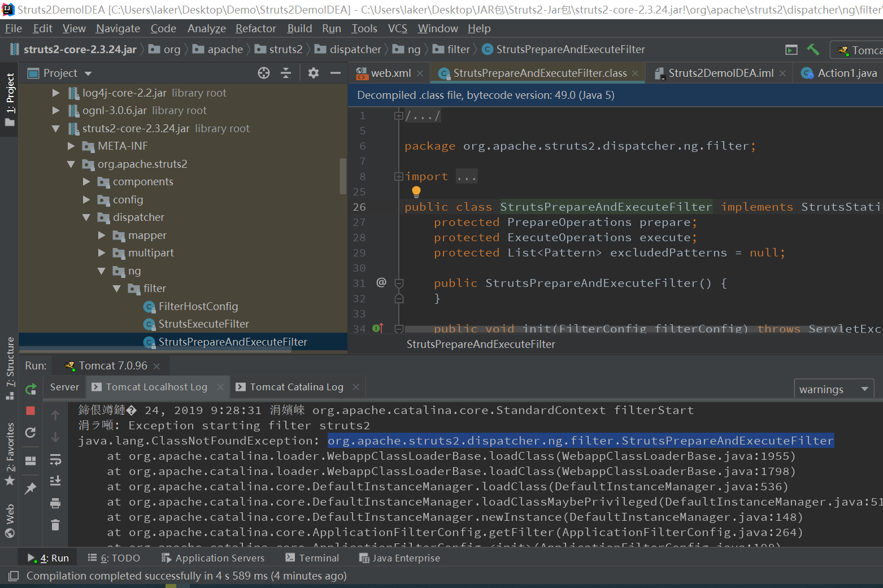The image size is (883, 588).
Task: Click the Build project hammer icon
Action: point(813,50)
